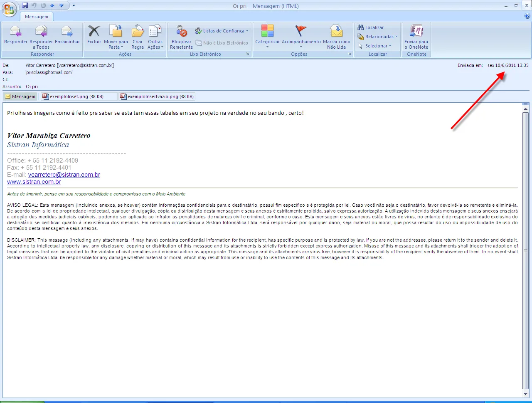Switch to the Mensagem ribbon tab
The image size is (532, 403).
[37, 17]
